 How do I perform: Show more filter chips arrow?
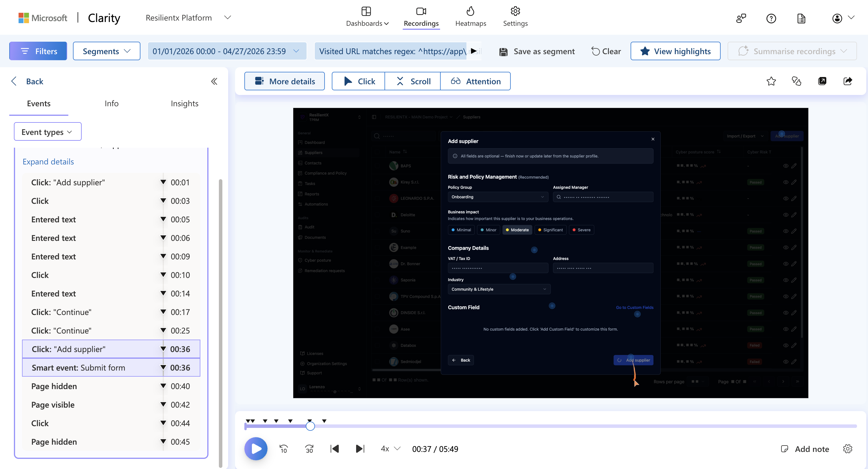click(473, 51)
